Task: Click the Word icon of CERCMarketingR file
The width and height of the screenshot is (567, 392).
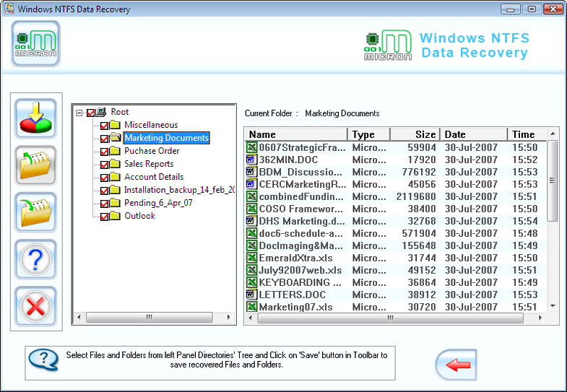Action: point(251,184)
